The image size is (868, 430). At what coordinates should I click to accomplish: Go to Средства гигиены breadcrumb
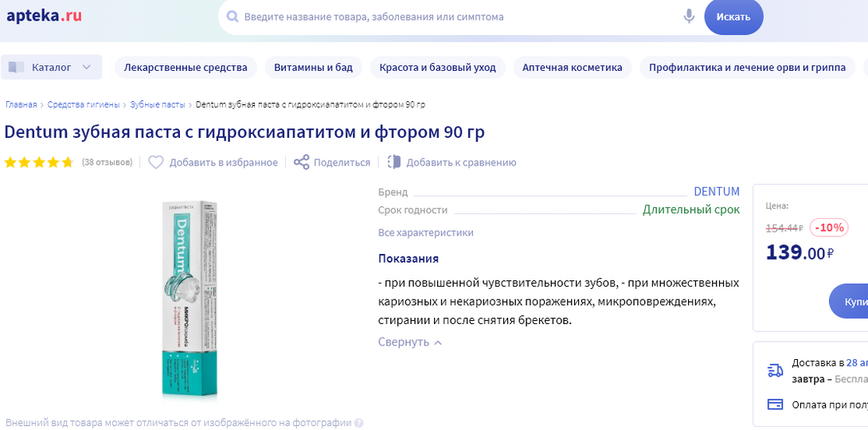tap(84, 104)
